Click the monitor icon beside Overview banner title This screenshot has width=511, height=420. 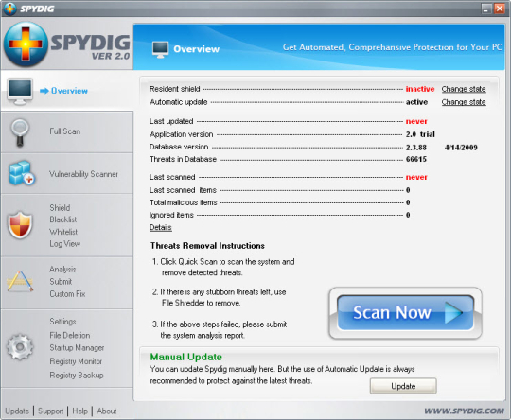coord(160,49)
